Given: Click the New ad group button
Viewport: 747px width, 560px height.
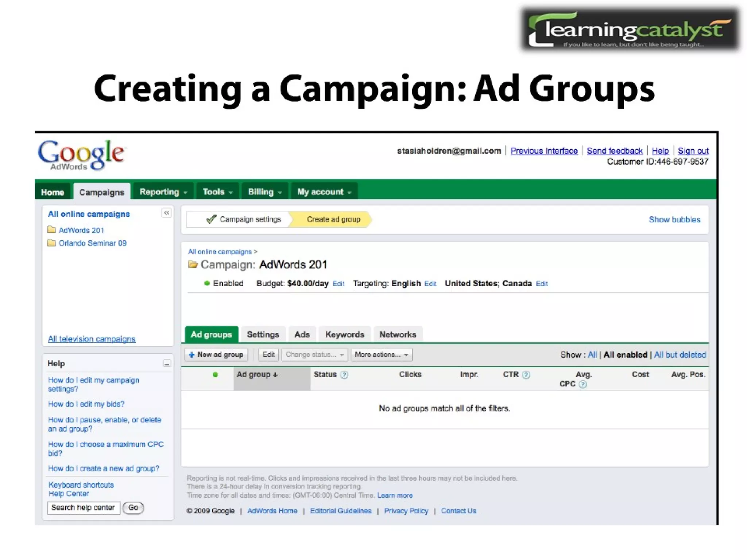Looking at the screenshot, I should [x=216, y=355].
